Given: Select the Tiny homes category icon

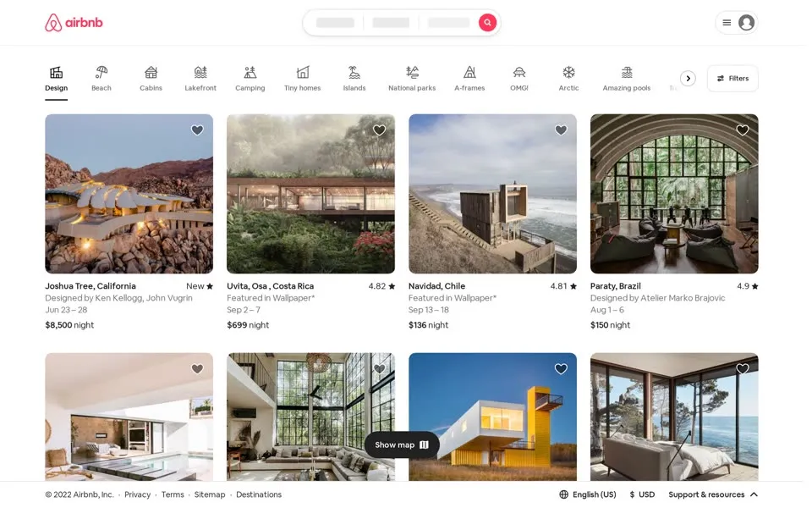Looking at the screenshot, I should [304, 72].
